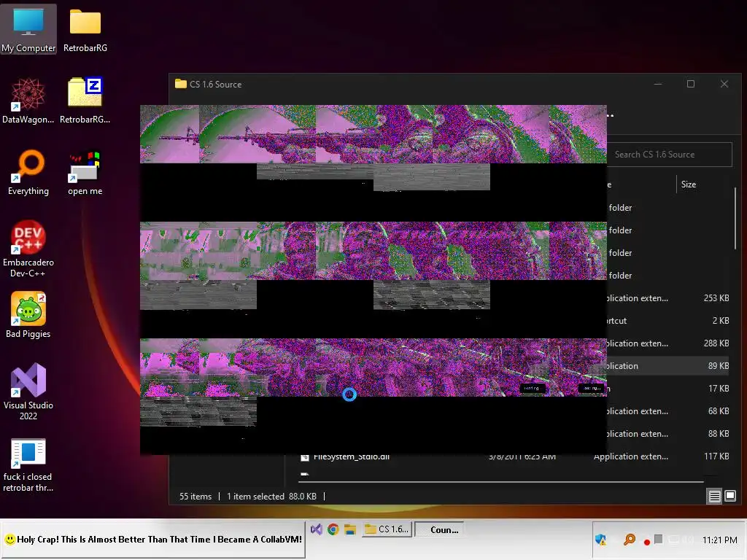Open Chrome from taskbar quick launch
This screenshot has height=560, width=747.
pyautogui.click(x=333, y=529)
